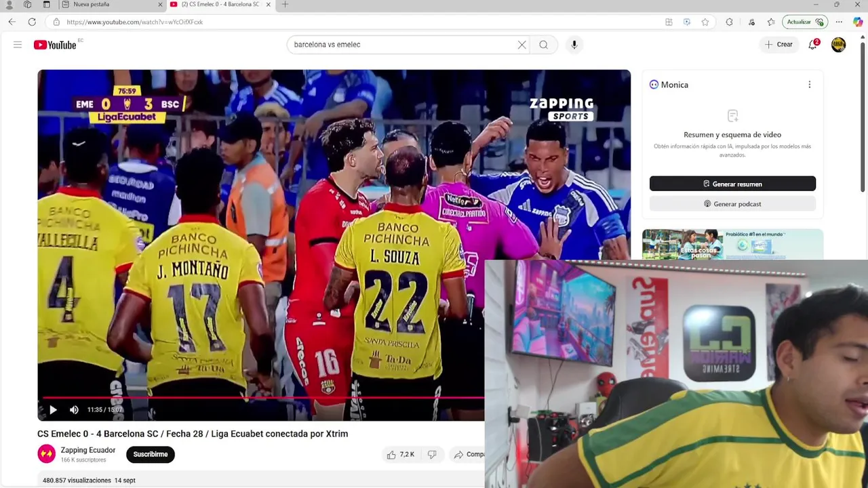Screen dimensions: 868x488
Task: Click the Actualizar update button
Action: coord(805,22)
